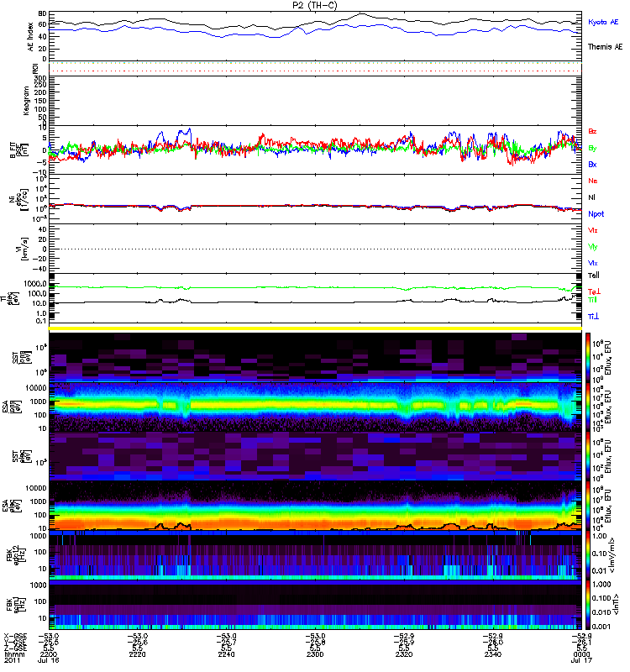630x672 pixels.
Task: Click the '2320' time tick label
Action: pos(404,654)
